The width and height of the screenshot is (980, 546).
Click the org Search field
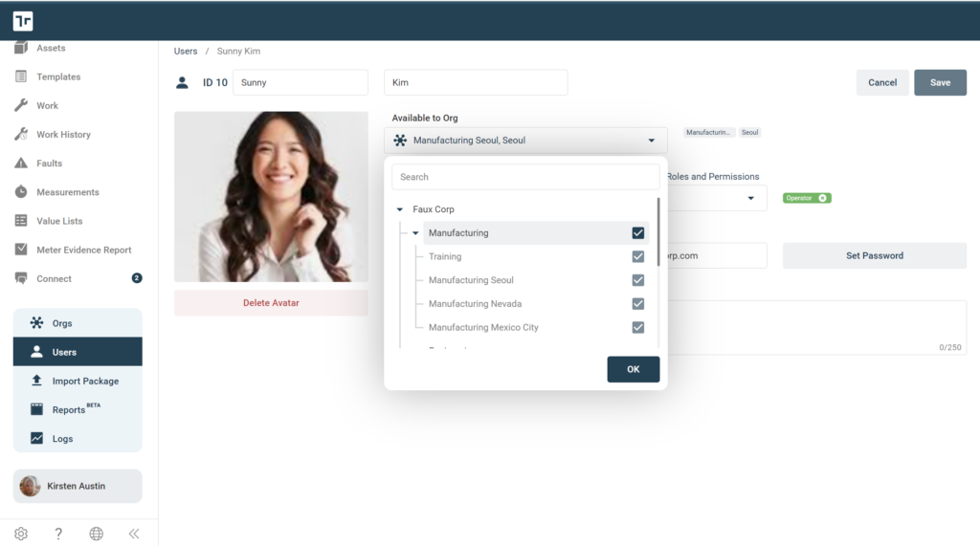525,177
